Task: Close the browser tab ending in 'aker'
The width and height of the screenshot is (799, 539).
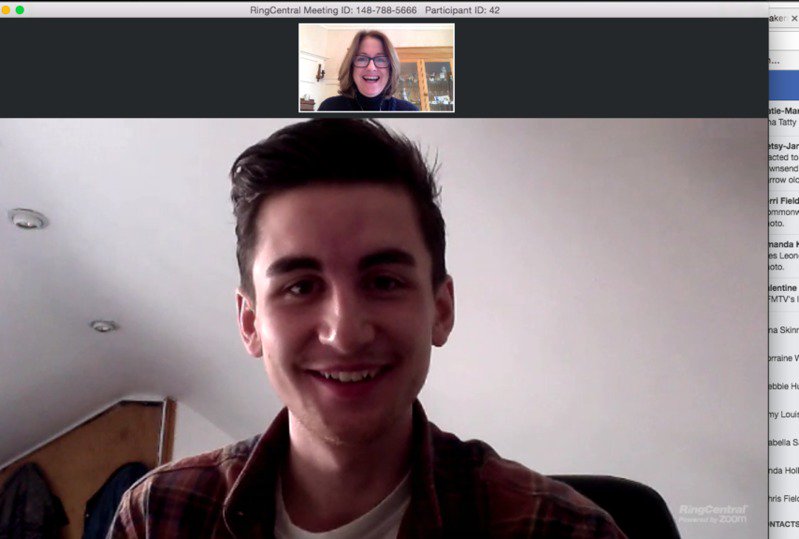Action: (x=794, y=18)
